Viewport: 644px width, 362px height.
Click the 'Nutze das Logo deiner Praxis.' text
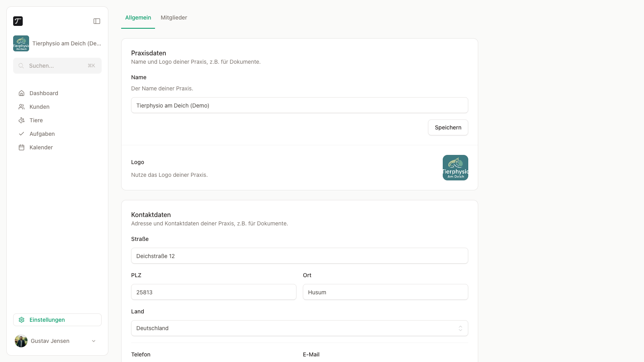[169, 175]
